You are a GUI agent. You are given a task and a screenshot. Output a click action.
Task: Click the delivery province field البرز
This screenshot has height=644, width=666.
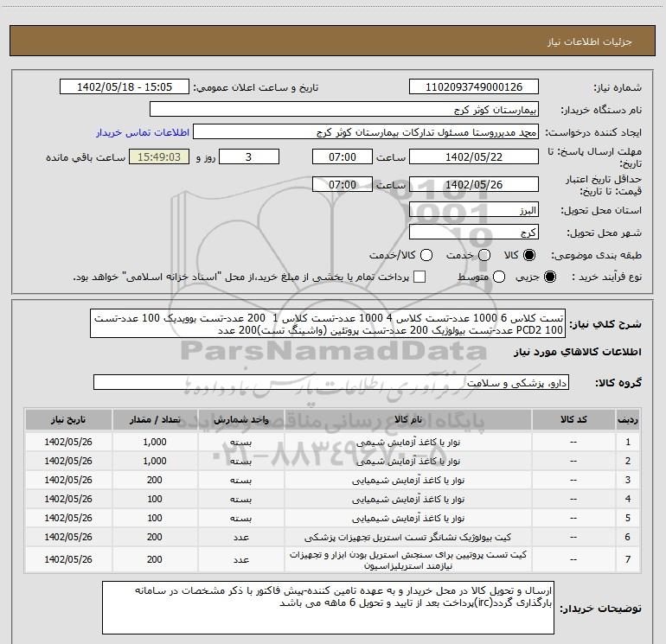474,210
